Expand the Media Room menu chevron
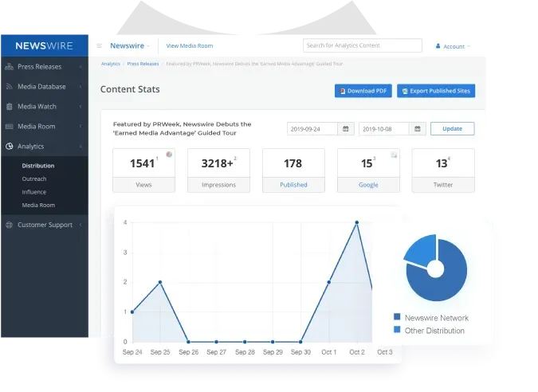 tap(81, 126)
